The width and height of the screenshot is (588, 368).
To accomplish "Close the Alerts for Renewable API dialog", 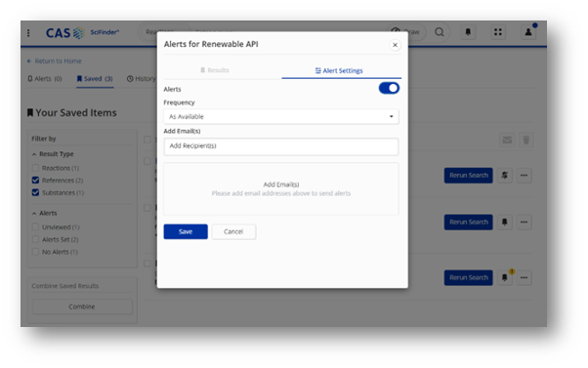I will (395, 45).
